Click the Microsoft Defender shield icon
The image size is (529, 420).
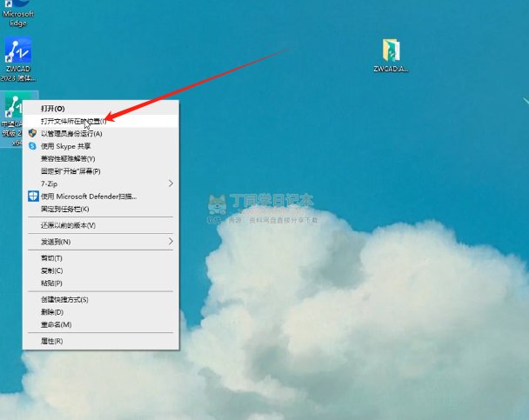[33, 197]
